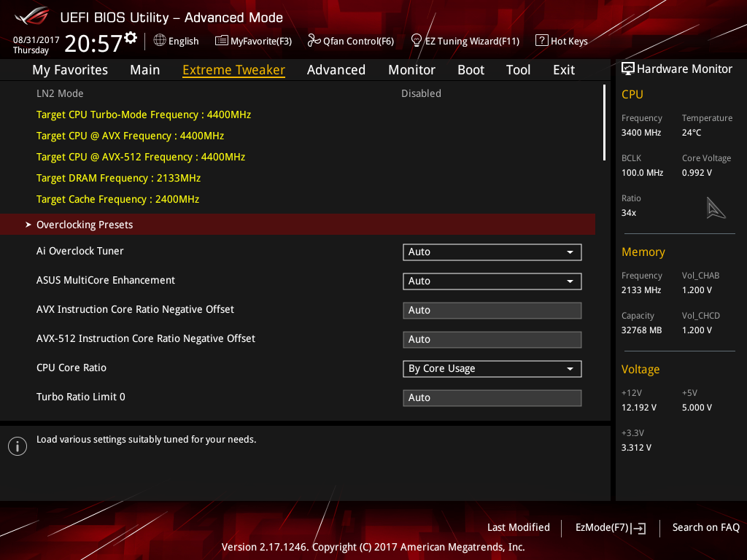Open ASUS MultiCore Enhancement dropdown
The height and width of the screenshot is (560, 747).
coord(492,281)
